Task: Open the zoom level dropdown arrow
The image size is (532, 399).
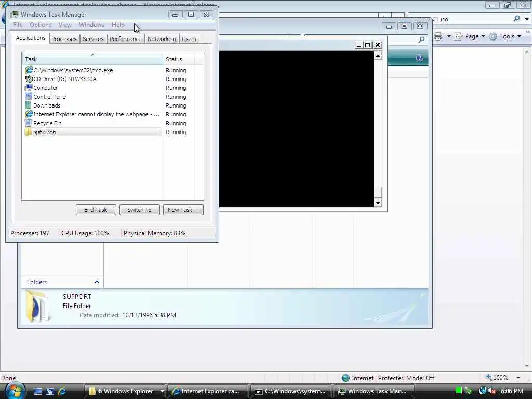Action: click(x=518, y=378)
